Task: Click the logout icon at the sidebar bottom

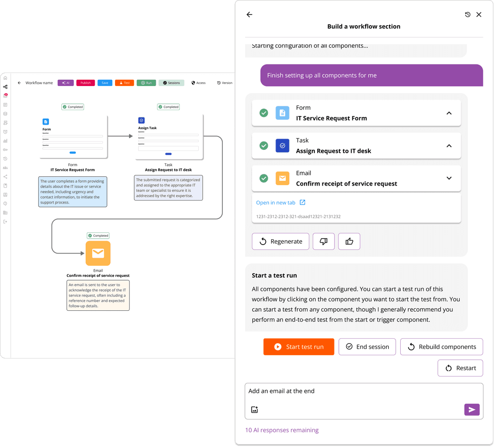Action: click(x=5, y=221)
